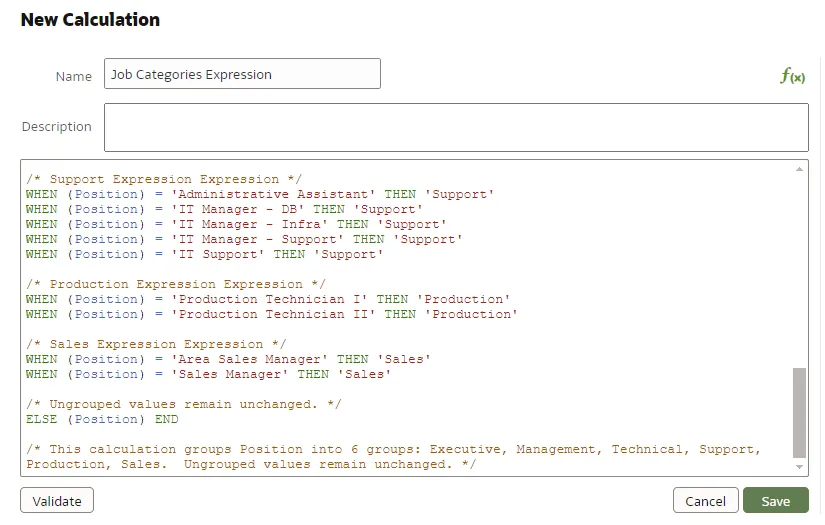The image size is (825, 525).
Task: Click the scrollbar down arrow in expression editor
Action: coord(799,467)
